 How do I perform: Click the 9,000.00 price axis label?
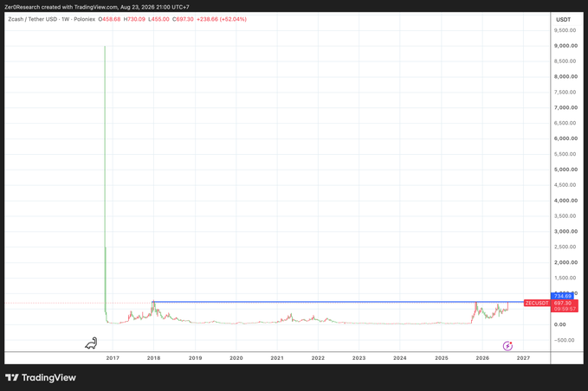point(565,46)
